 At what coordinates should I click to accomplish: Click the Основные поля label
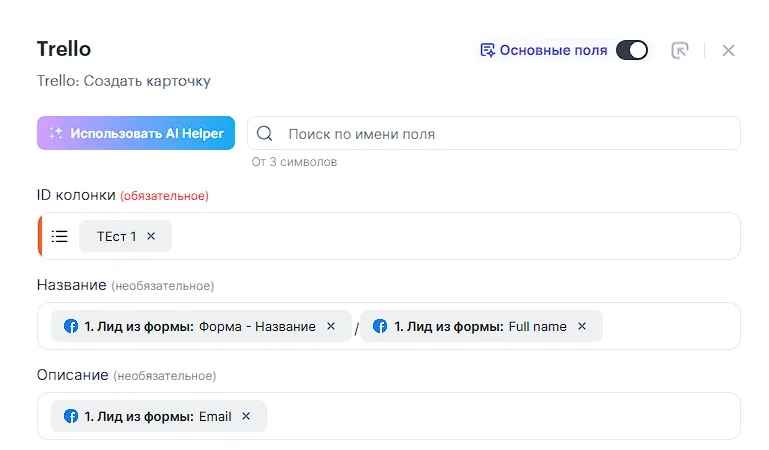[553, 50]
